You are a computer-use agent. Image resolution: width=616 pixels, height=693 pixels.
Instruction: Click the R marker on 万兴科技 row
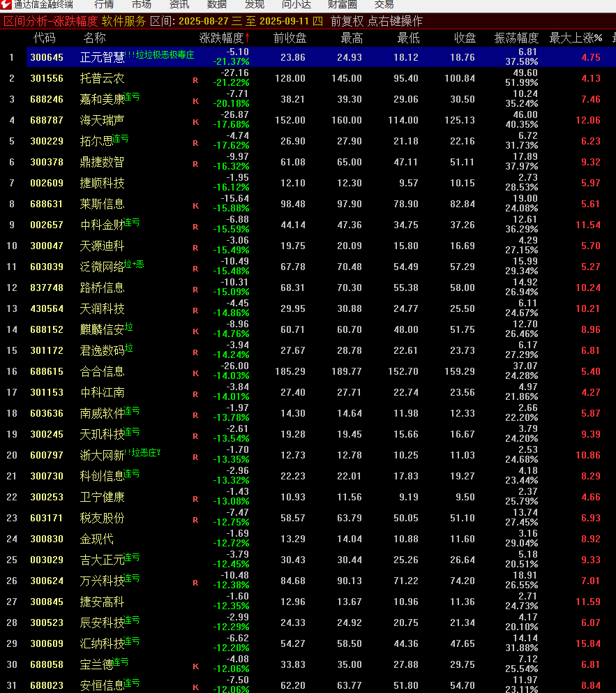[195, 583]
